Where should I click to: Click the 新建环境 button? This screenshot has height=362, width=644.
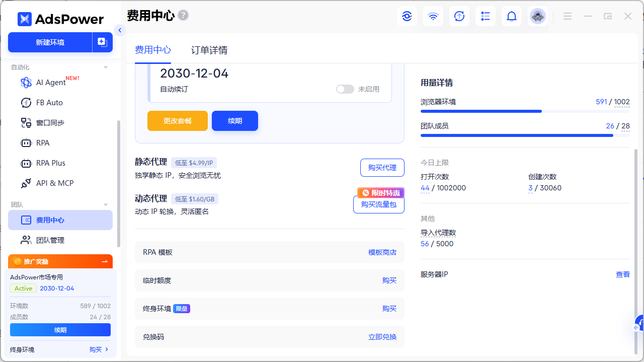click(x=50, y=42)
